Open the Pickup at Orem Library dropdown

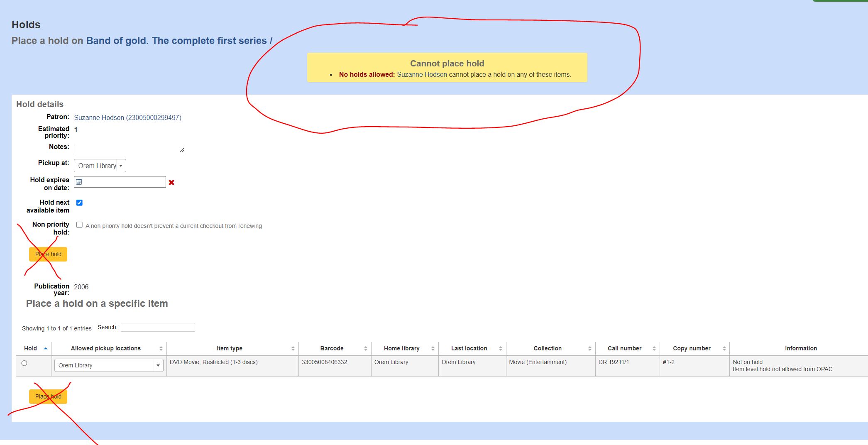coord(100,166)
